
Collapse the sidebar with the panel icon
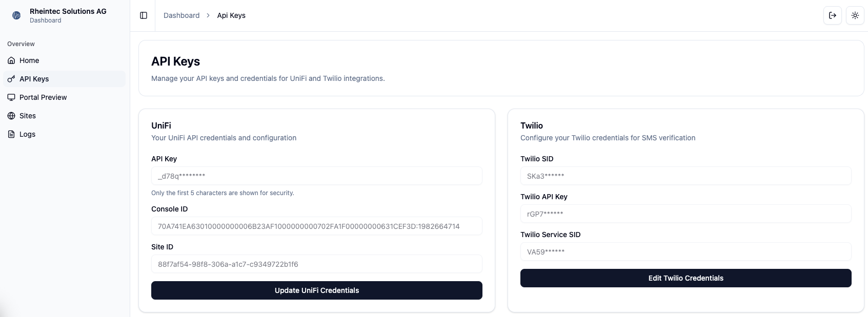click(143, 15)
